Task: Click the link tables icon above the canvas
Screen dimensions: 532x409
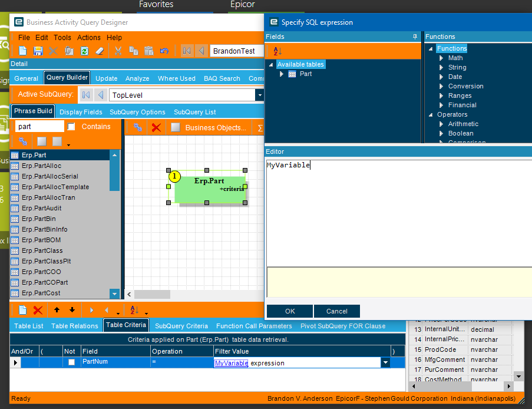Action: tap(137, 128)
